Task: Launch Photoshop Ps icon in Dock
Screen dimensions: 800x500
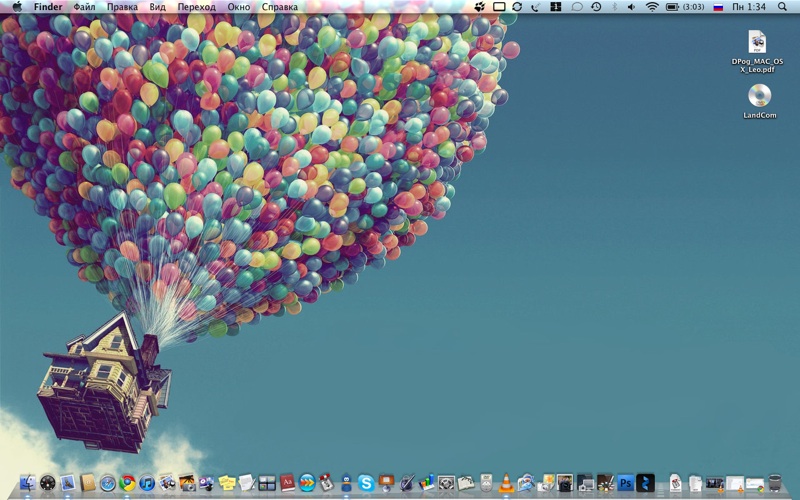Action: click(x=626, y=483)
